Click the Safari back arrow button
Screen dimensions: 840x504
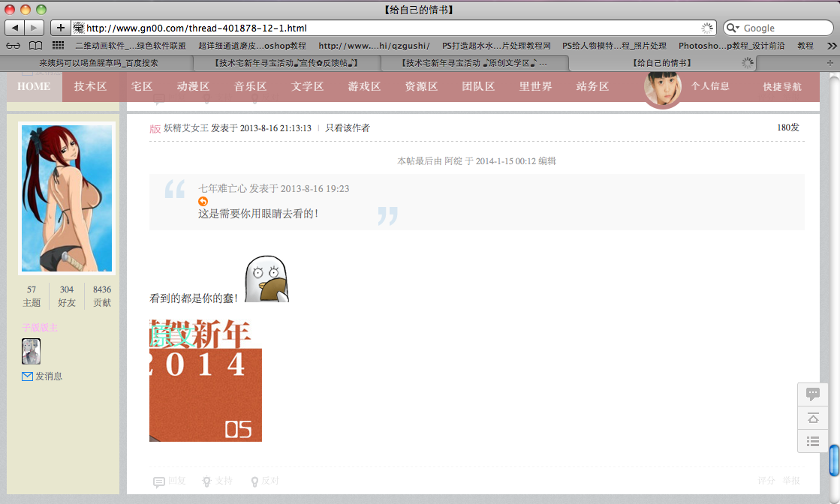(15, 28)
